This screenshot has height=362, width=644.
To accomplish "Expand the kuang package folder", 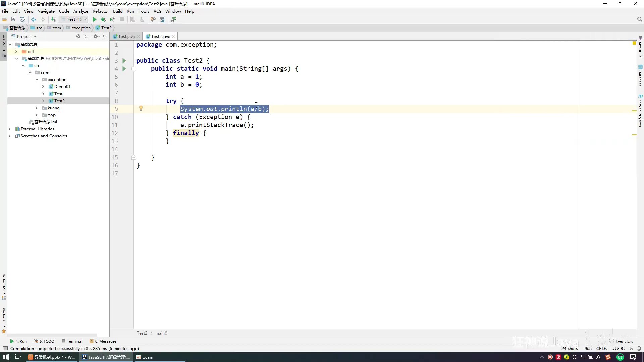I will pyautogui.click(x=37, y=108).
